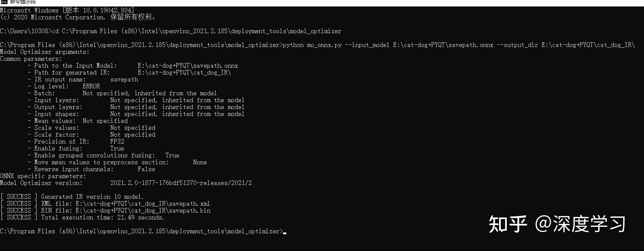This screenshot has width=644, height=251.
Task: Click the blinking cursor at final prompt
Action: 285,233
